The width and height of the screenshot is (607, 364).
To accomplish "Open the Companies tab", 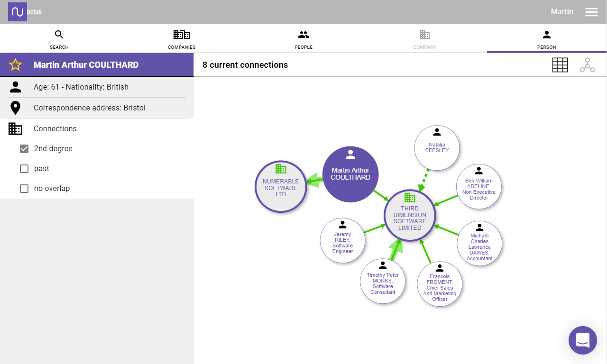I will click(x=182, y=39).
